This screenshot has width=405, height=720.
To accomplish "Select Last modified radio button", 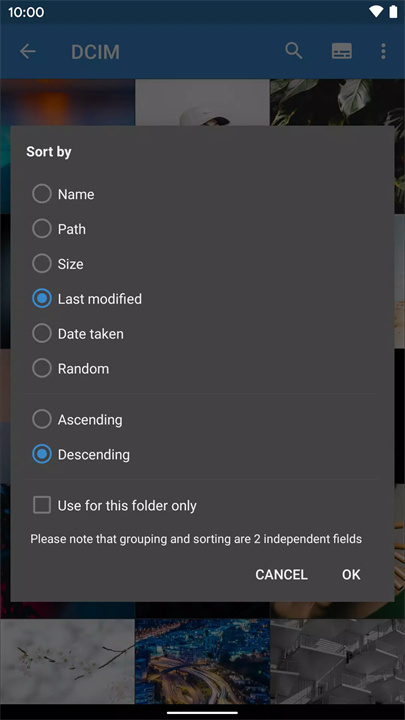I will [87, 299].
